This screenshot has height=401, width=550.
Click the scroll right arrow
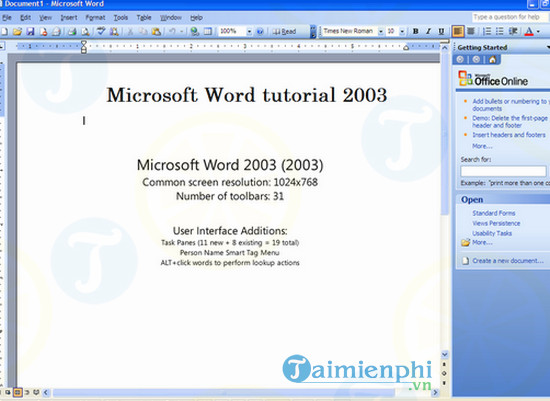(436, 392)
